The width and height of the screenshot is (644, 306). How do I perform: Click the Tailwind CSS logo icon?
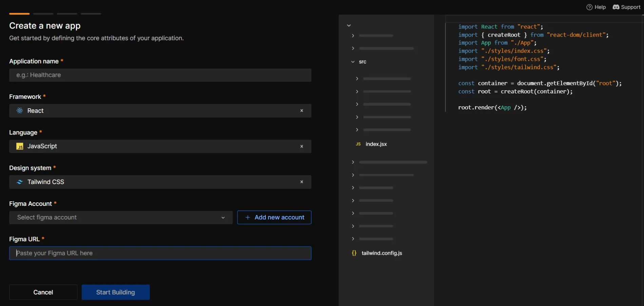click(20, 182)
